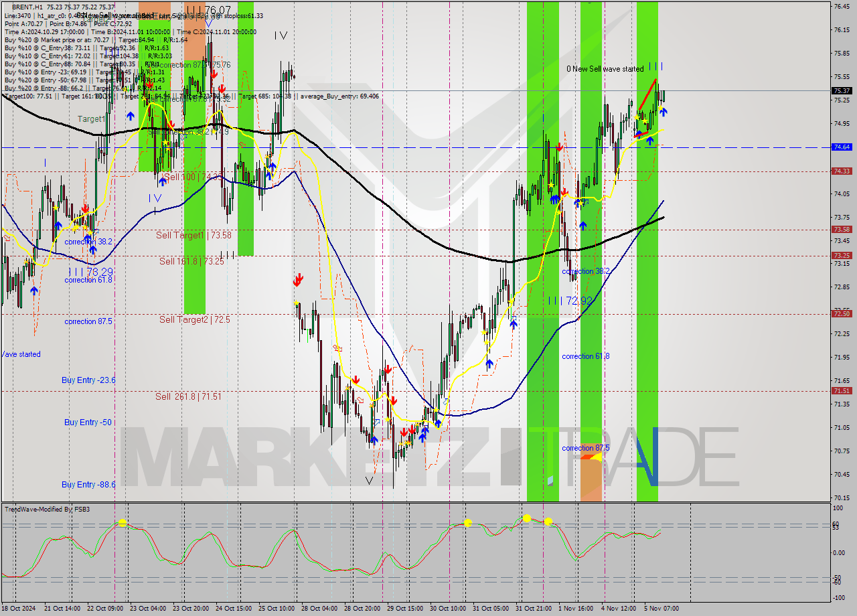857x616 pixels.
Task: Click the 0.00 level in indicator scale
Action: (840, 553)
